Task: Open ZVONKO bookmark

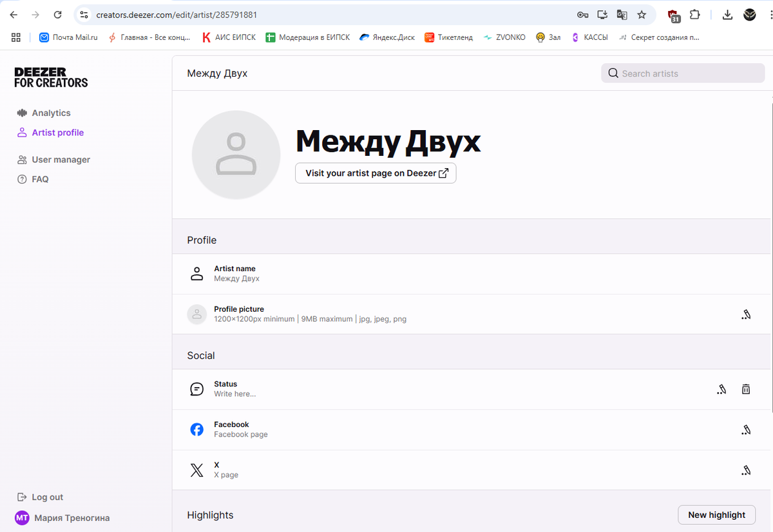Action: [504, 37]
